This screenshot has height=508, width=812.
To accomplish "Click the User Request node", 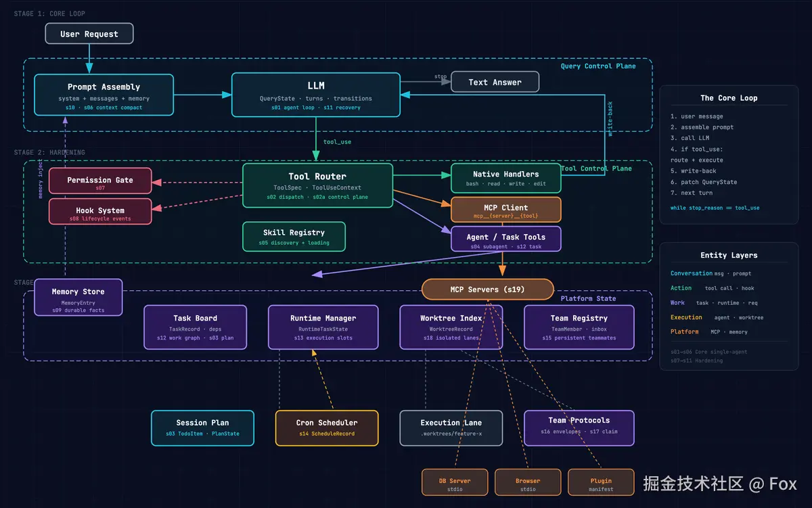I will [89, 34].
